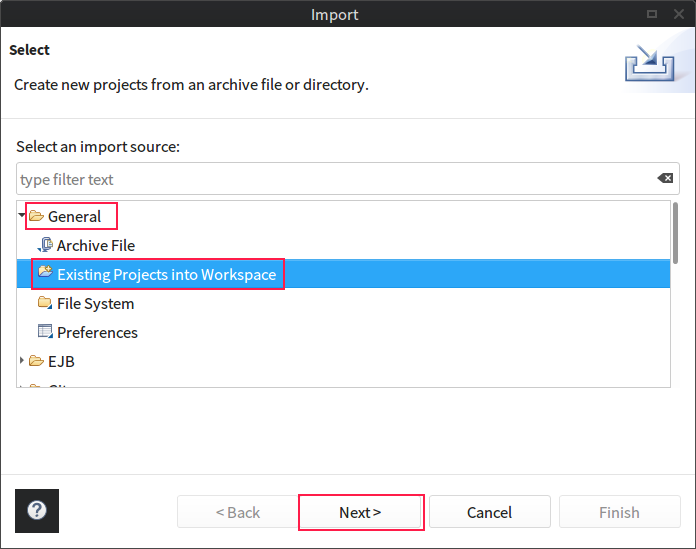Select the General category label
This screenshot has height=549, width=696.
pos(75,217)
